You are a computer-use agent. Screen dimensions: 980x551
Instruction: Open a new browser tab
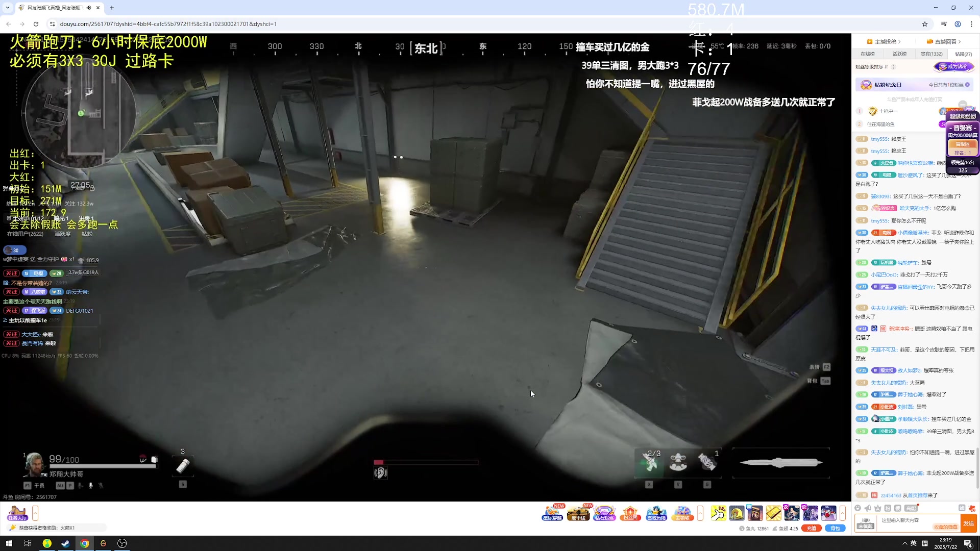click(112, 8)
